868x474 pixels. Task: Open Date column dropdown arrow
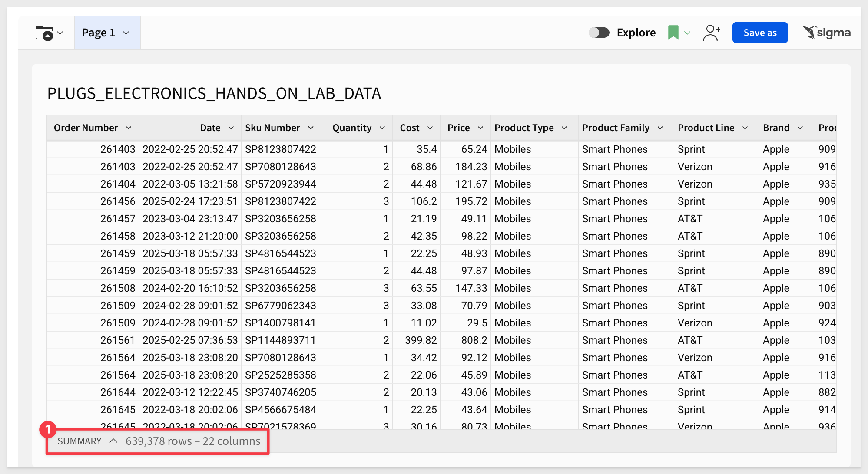coord(231,128)
